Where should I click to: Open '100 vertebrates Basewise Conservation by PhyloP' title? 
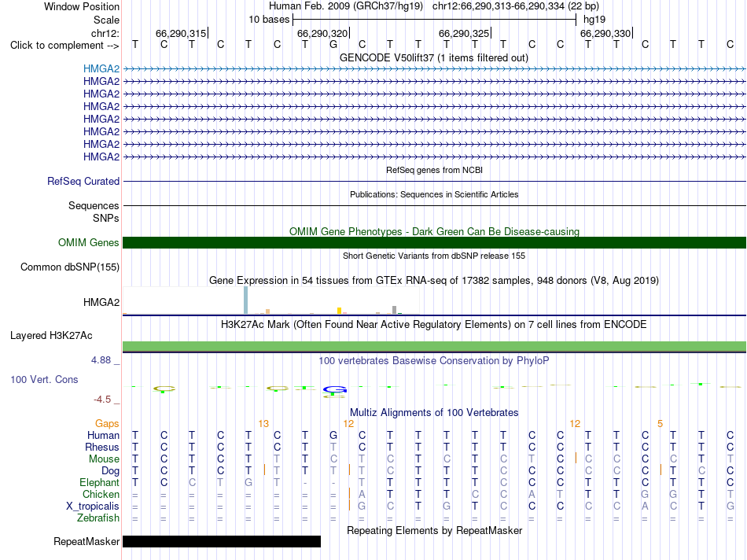point(434,361)
